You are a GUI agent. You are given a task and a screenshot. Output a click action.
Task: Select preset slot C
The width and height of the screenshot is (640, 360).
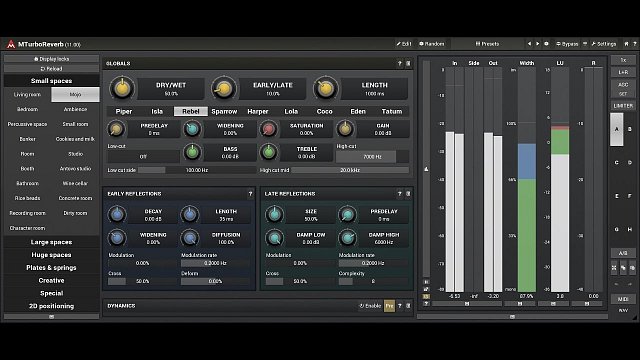pyautogui.click(x=617, y=162)
